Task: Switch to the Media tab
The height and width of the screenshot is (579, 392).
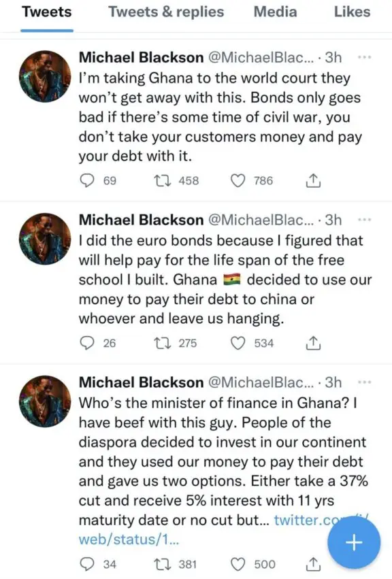Action: point(275,12)
